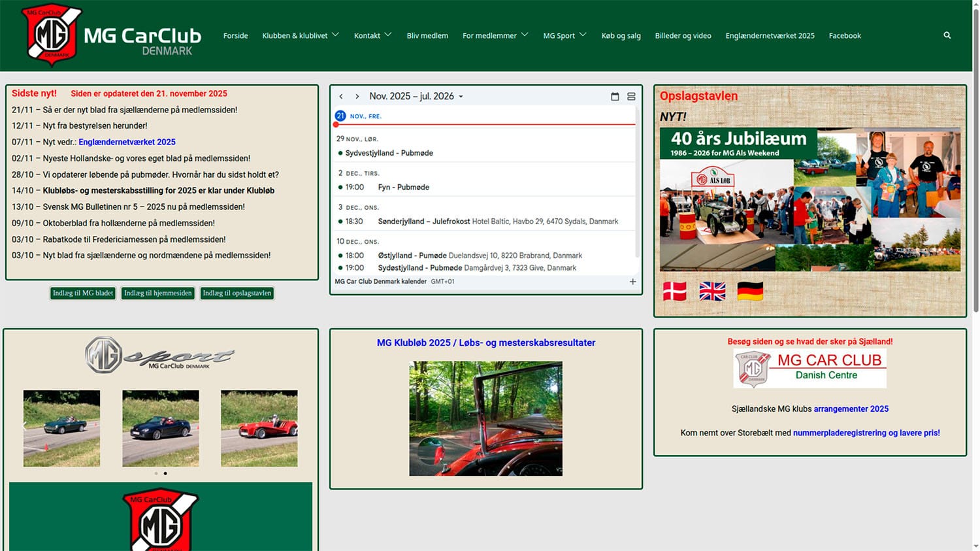
Task: Select the second carousel dot under the photos
Action: point(165,473)
